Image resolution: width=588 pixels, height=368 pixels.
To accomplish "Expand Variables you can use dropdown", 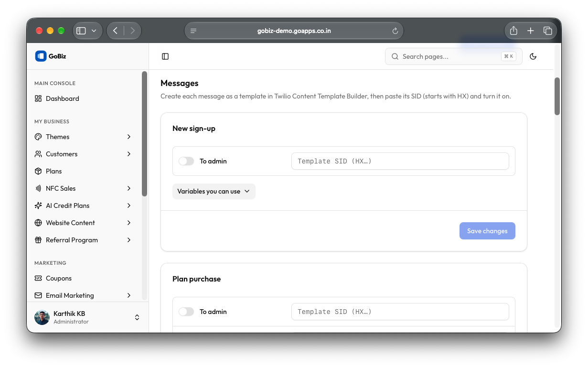I will 214,191.
